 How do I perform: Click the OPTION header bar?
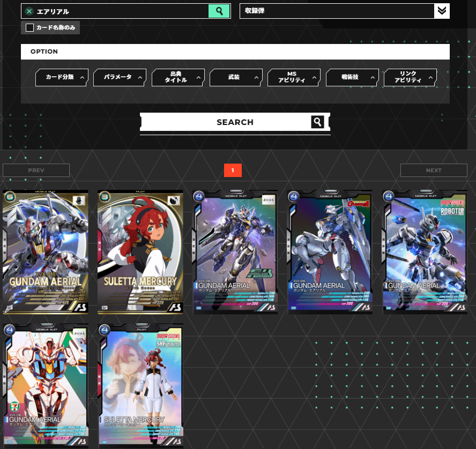tap(235, 51)
